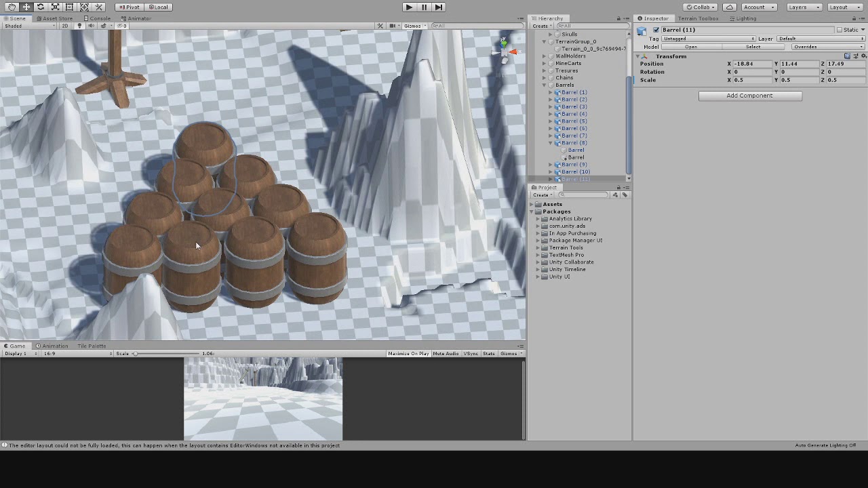This screenshot has width=868, height=488.
Task: Select the Move tool
Action: [x=26, y=7]
